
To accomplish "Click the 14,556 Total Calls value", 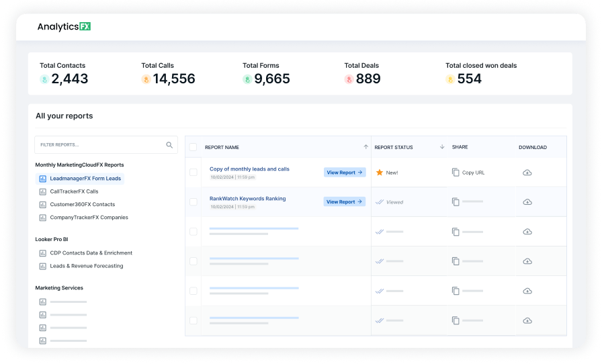I will tap(174, 79).
